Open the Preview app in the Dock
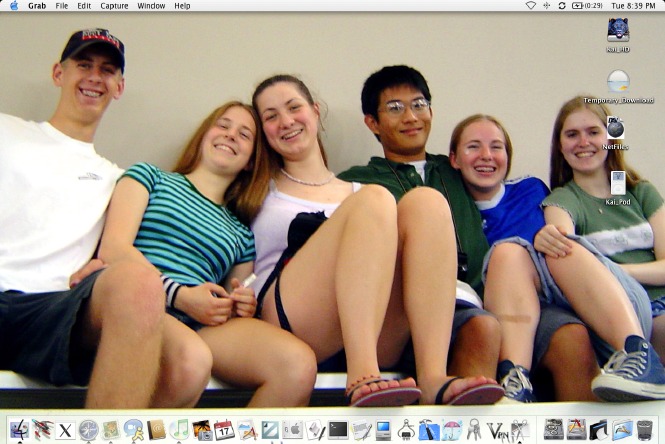This screenshot has height=444, width=665. [247, 430]
